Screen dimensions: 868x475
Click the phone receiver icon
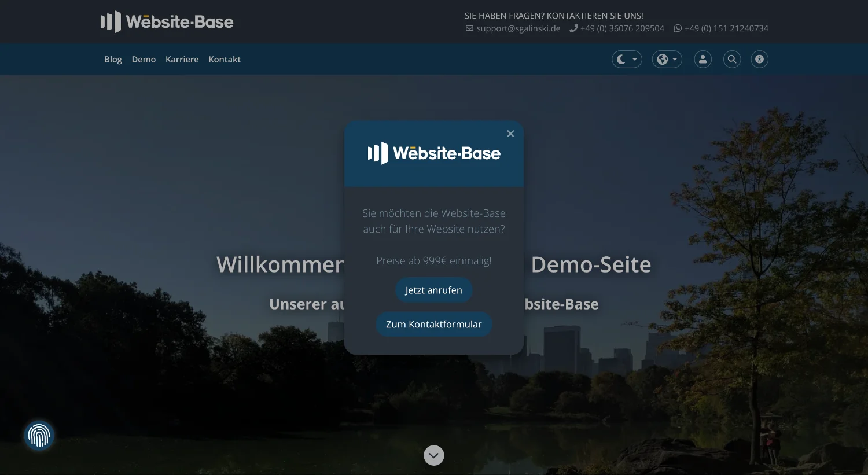click(x=573, y=28)
